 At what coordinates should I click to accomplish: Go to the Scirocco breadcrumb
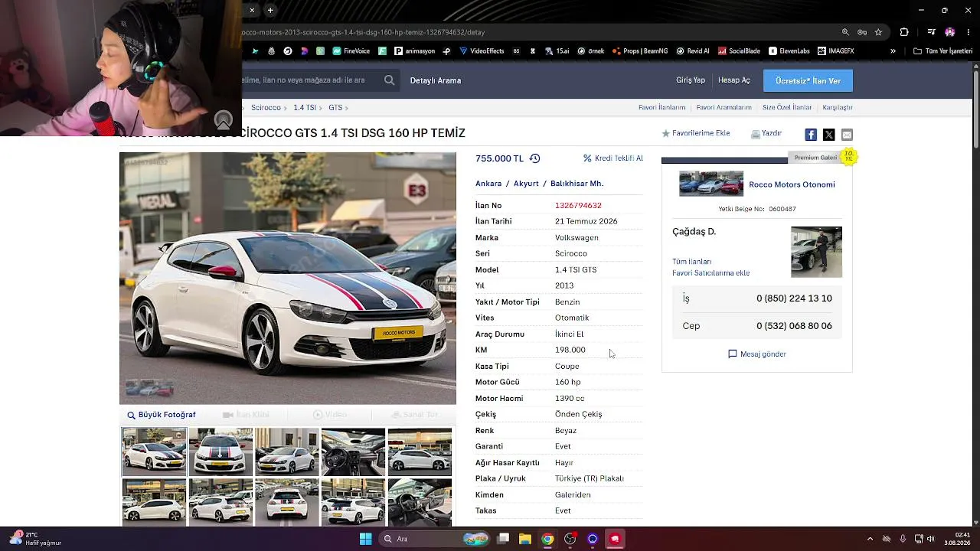pyautogui.click(x=266, y=108)
